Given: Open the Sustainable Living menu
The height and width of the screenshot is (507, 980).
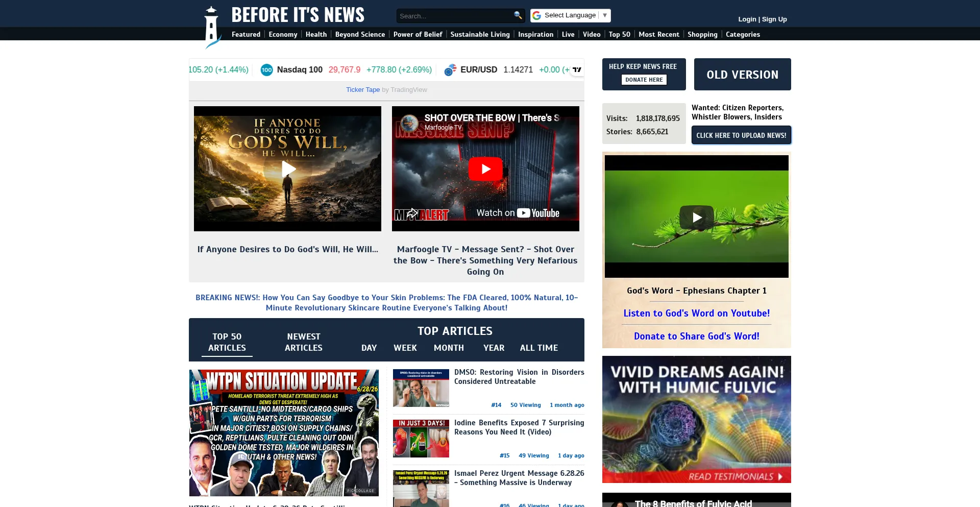Looking at the screenshot, I should (x=480, y=34).
